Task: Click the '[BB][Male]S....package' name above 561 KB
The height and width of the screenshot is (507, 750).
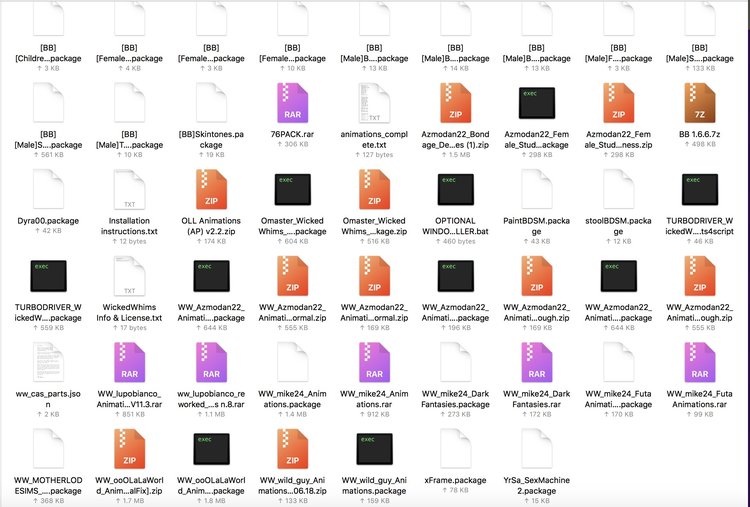Action: [x=48, y=140]
